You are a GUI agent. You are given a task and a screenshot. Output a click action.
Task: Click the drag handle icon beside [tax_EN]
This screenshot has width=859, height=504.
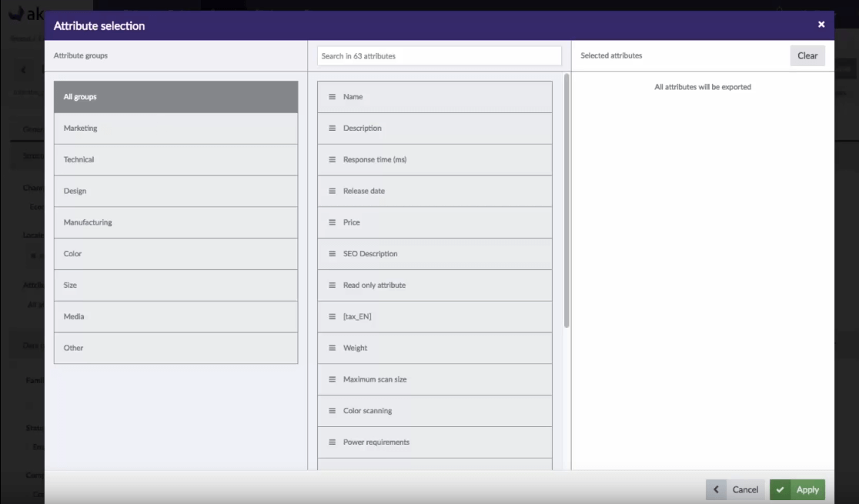click(x=332, y=317)
